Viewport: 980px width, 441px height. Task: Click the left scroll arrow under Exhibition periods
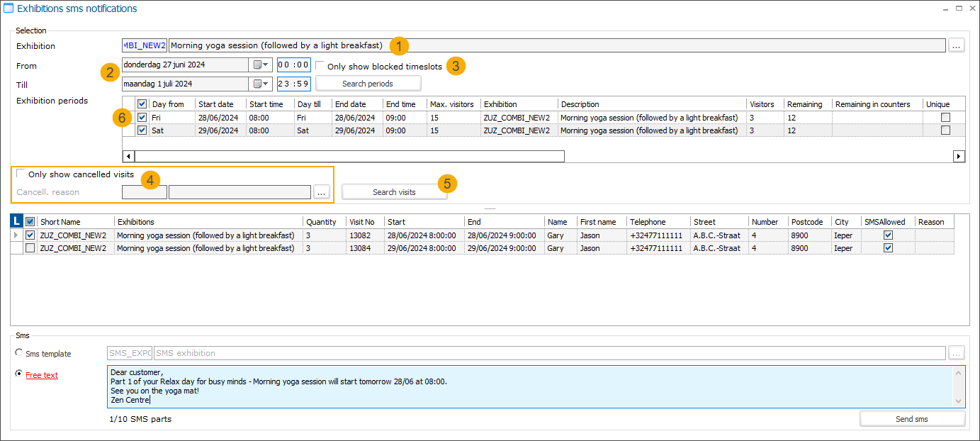pos(128,156)
